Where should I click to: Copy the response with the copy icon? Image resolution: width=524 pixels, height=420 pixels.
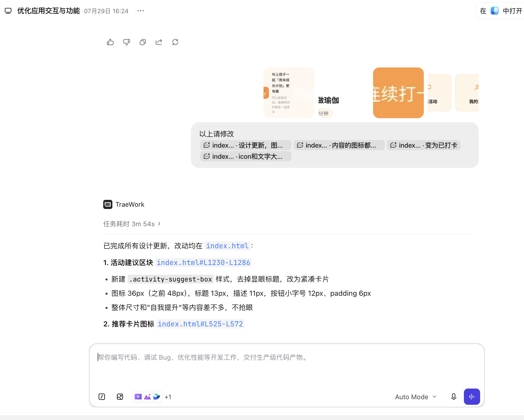[143, 42]
